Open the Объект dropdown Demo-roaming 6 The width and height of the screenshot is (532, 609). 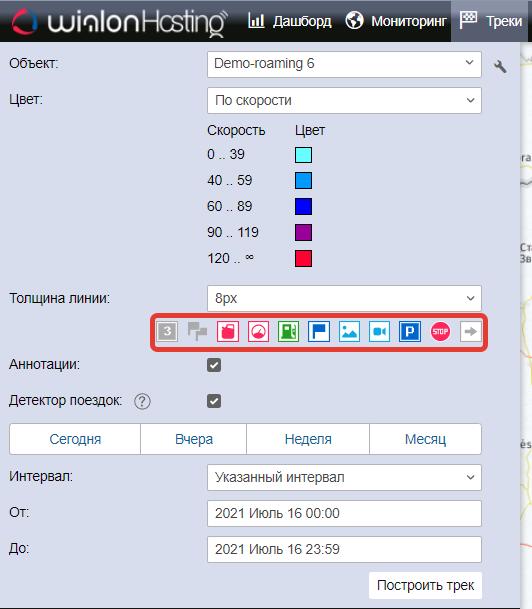344,64
